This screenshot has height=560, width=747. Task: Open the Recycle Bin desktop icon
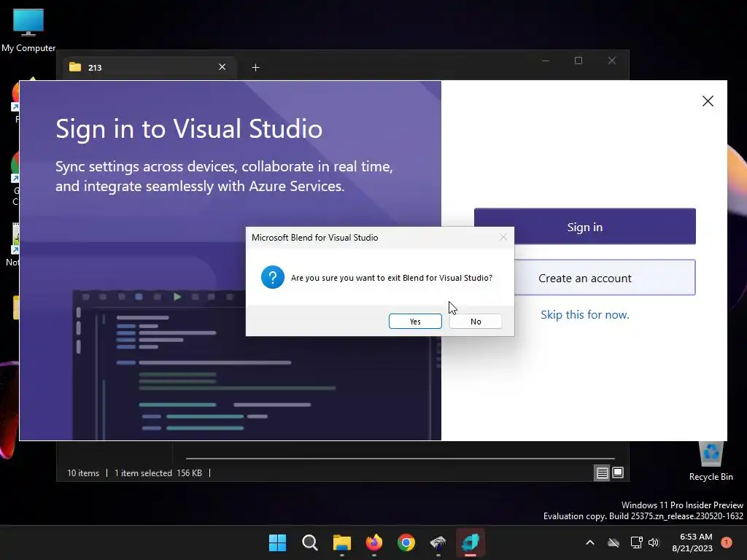(711, 461)
